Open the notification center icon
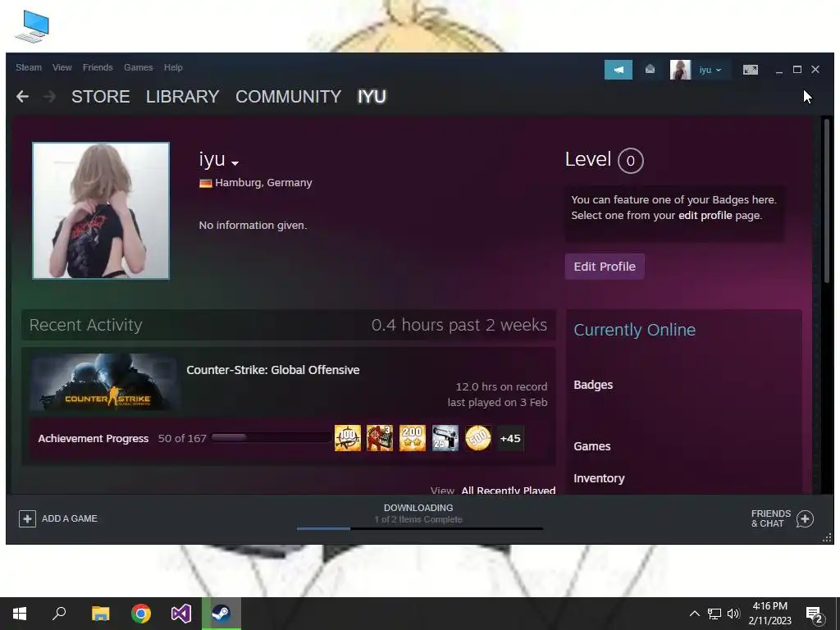Viewport: 840px width, 630px height. pyautogui.click(x=815, y=615)
